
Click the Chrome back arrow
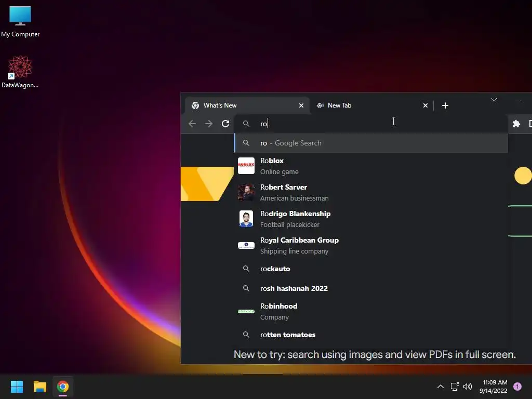click(192, 124)
